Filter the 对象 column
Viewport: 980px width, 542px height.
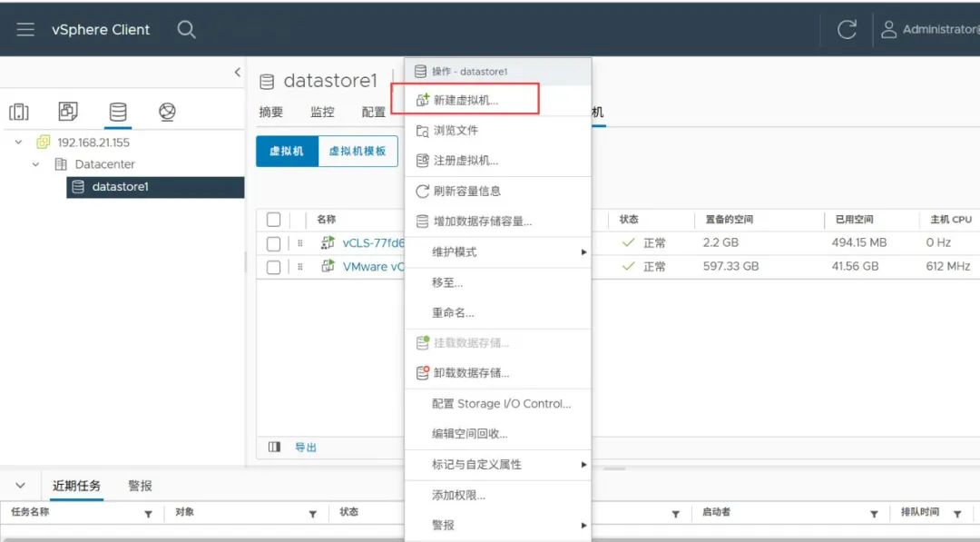pos(312,514)
